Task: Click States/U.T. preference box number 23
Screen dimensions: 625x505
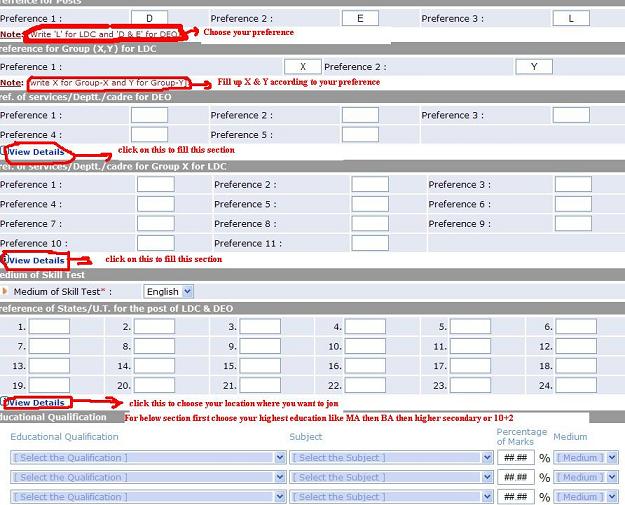Action: (x=470, y=385)
